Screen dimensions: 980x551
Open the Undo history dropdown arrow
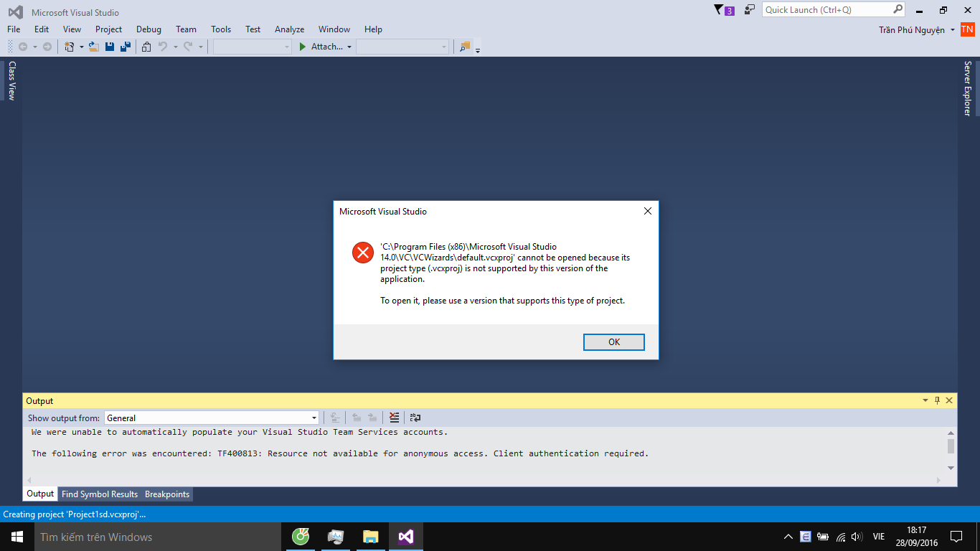175,47
